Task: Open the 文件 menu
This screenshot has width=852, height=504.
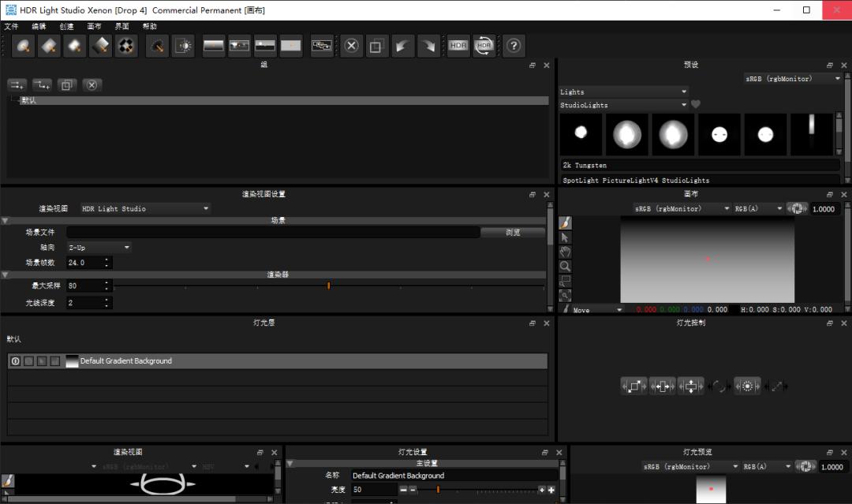Action: (x=12, y=25)
